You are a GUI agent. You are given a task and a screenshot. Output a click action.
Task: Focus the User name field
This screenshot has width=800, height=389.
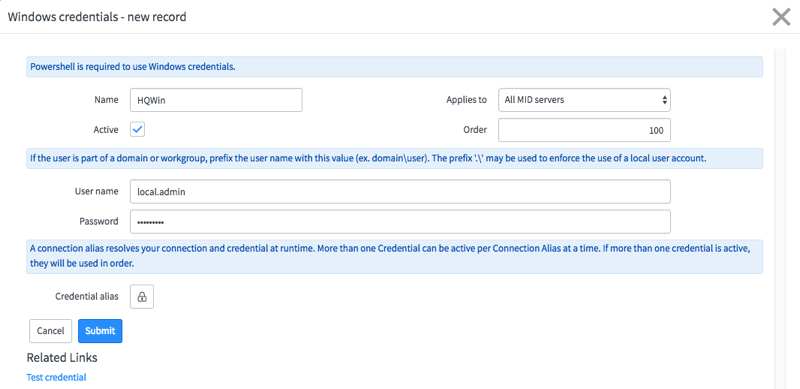400,191
